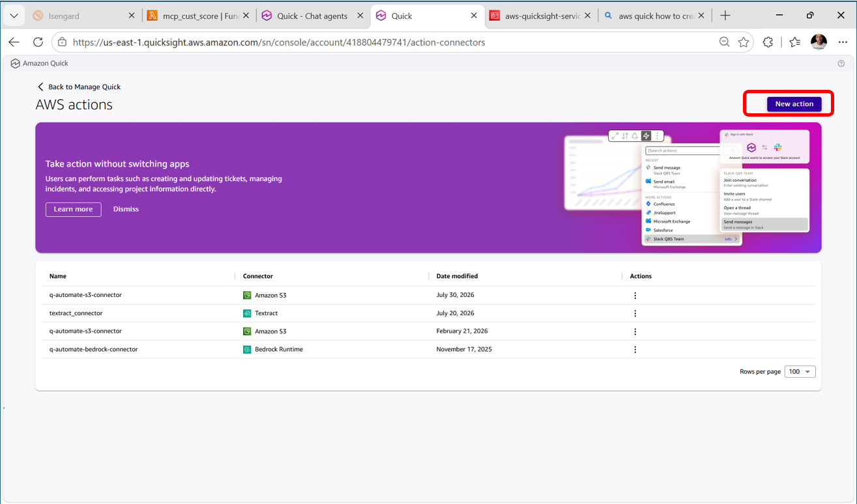The height and width of the screenshot is (504, 857).
Task: Select the q-automate-bedrock-connector name
Action: (x=94, y=350)
